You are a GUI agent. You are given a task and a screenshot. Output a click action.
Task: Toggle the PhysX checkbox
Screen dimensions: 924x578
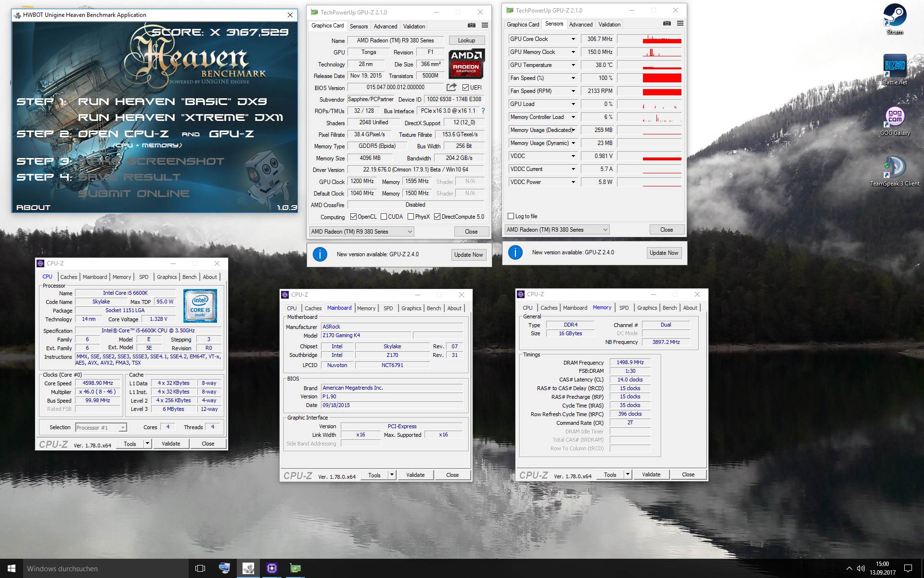(x=411, y=217)
